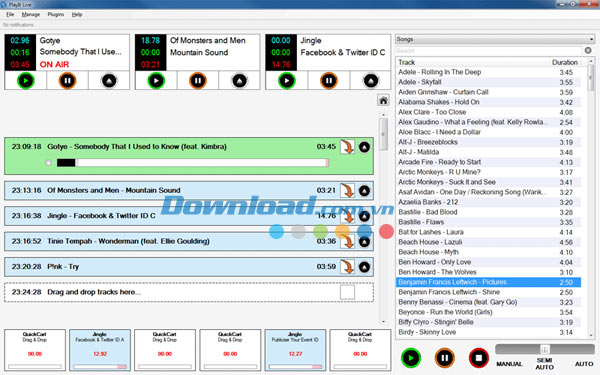Select Adele - Rolling In The Deep
The width and height of the screenshot is (600, 375).
[488, 72]
